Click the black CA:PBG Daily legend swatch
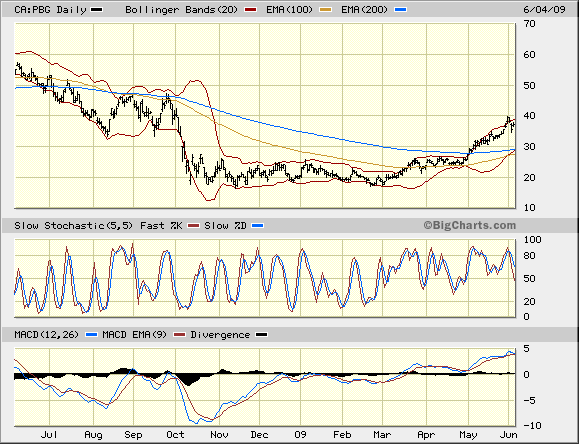 point(97,10)
